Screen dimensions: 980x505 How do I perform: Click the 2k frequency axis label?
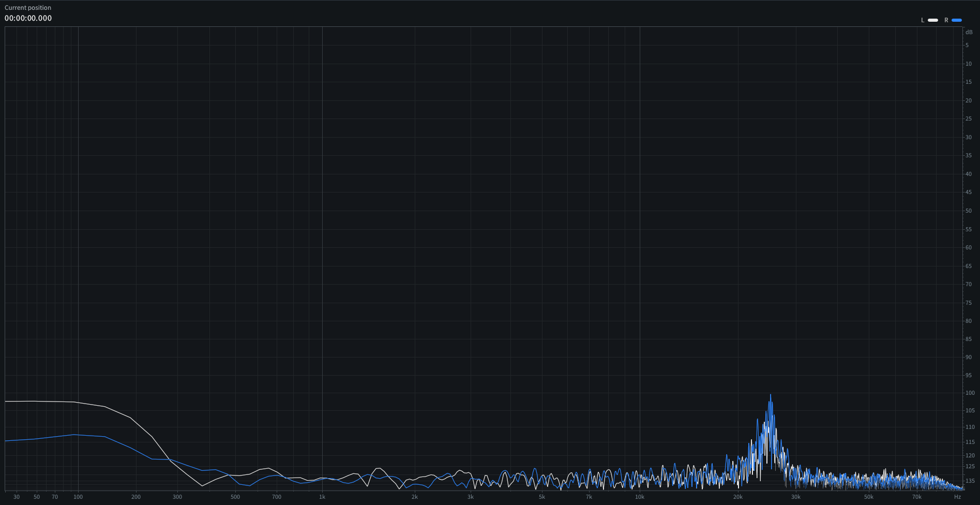pos(415,497)
